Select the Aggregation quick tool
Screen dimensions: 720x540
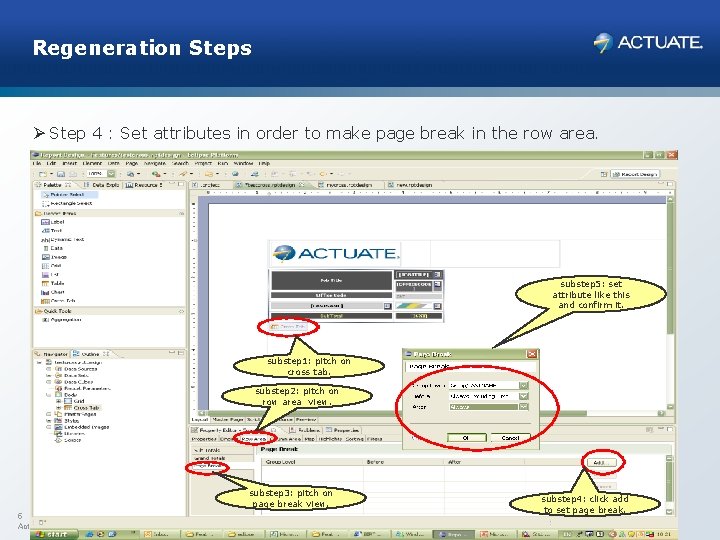click(x=62, y=320)
